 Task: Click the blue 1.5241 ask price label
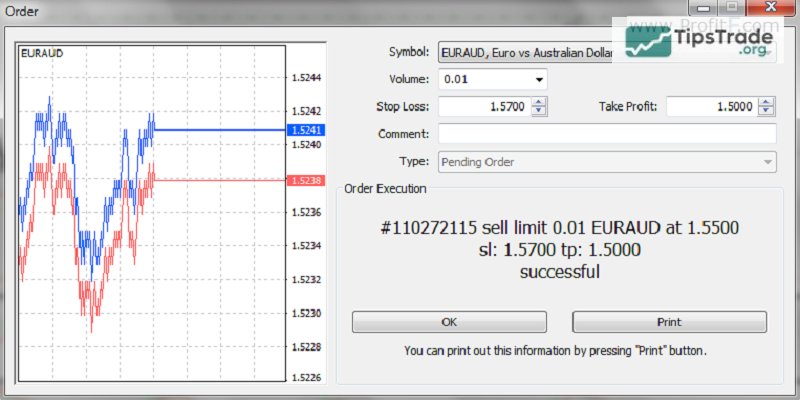coord(302,130)
